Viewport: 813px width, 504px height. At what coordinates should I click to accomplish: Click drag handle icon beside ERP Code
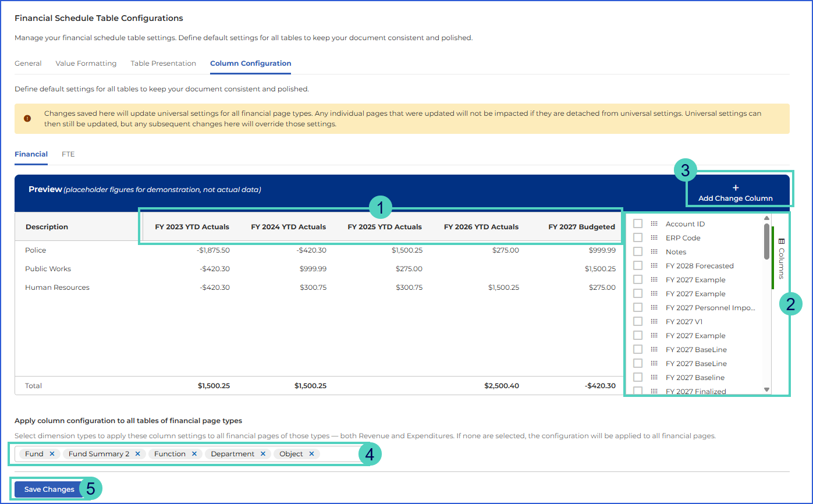pos(654,238)
